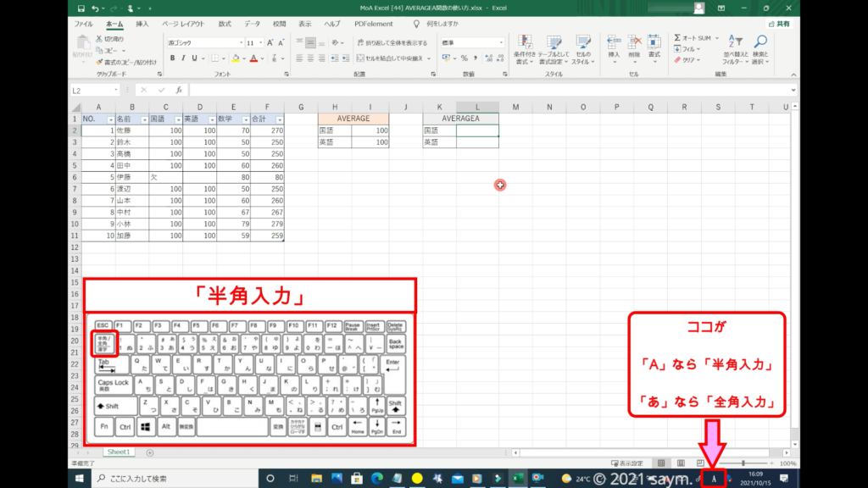Open the font name dropdown
The height and width of the screenshot is (488, 868).
[x=203, y=42]
